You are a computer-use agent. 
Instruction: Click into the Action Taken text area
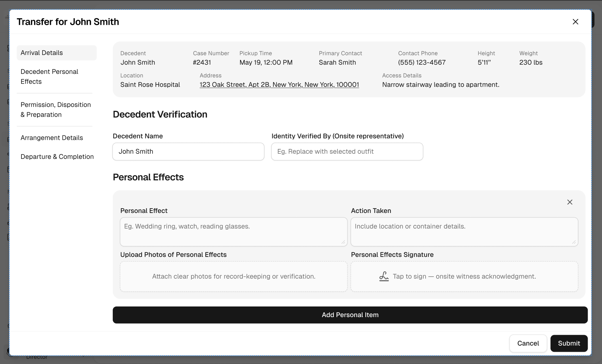(464, 232)
